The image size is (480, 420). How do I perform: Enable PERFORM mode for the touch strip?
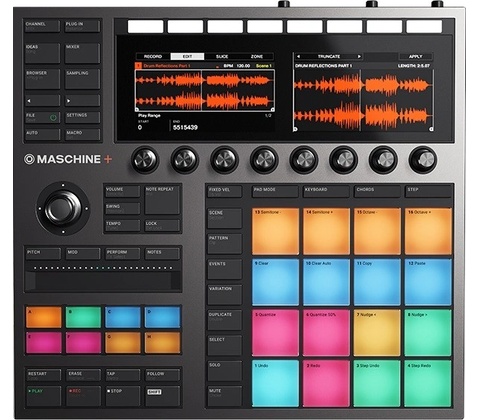pyautogui.click(x=123, y=254)
